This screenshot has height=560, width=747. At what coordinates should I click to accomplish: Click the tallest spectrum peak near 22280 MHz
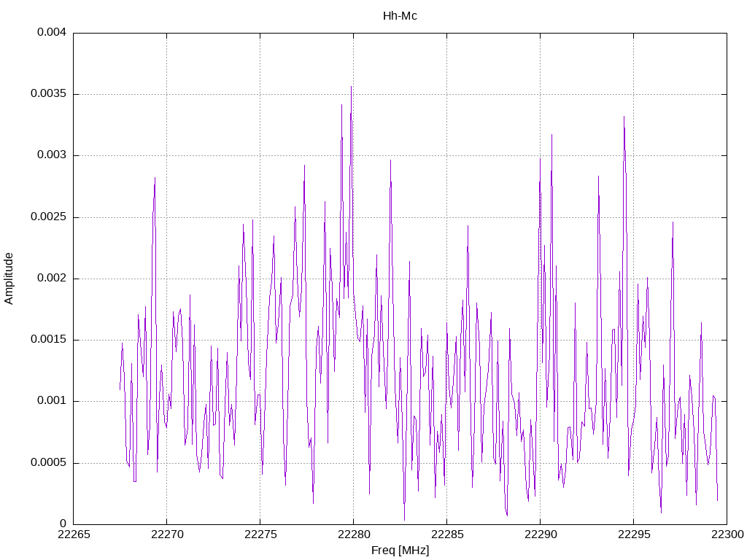coord(351,87)
